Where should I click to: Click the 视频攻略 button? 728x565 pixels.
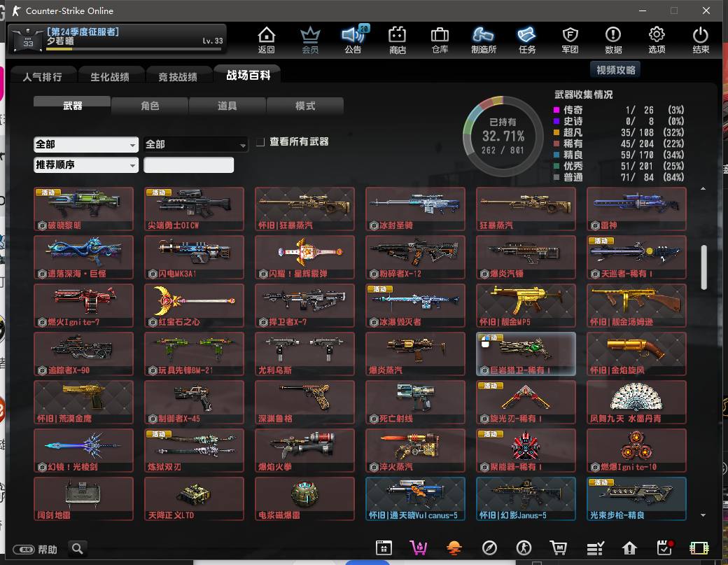615,70
